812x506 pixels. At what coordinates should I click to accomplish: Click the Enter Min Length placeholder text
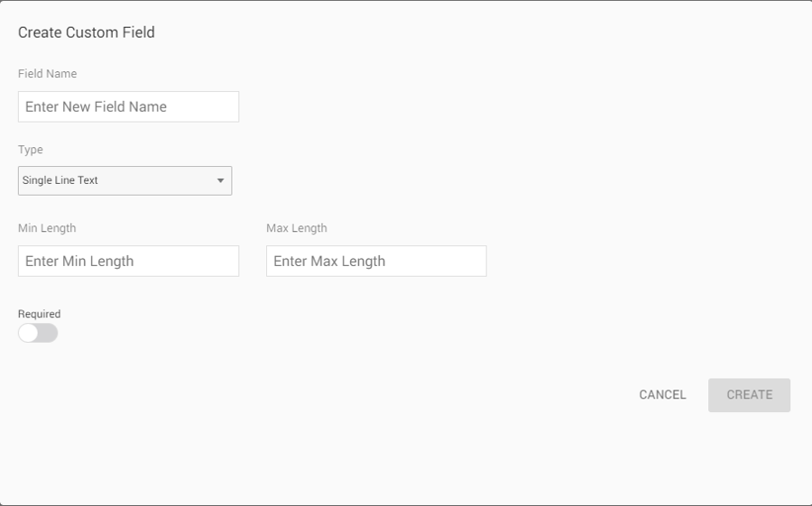click(79, 262)
